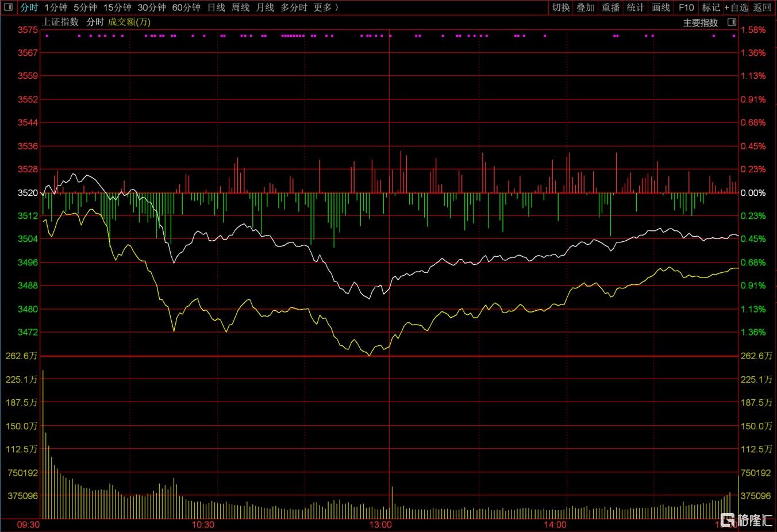Image resolution: width=777 pixels, height=532 pixels.
Task: Click the 上证指数 index name
Action: click(60, 22)
